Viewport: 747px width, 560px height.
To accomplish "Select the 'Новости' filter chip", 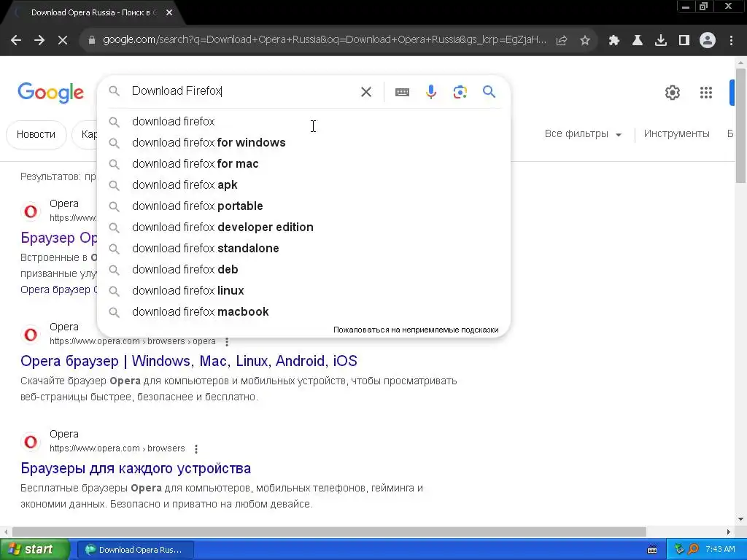I will tap(36, 134).
